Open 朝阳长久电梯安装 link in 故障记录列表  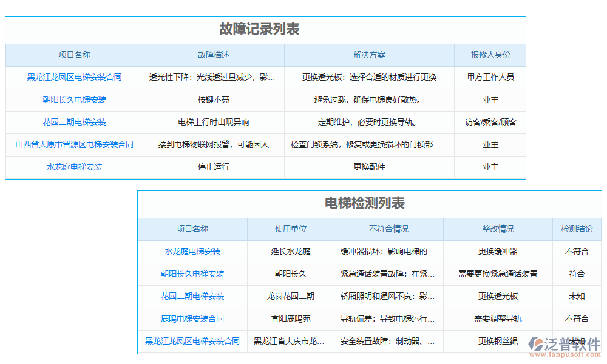coord(74,99)
